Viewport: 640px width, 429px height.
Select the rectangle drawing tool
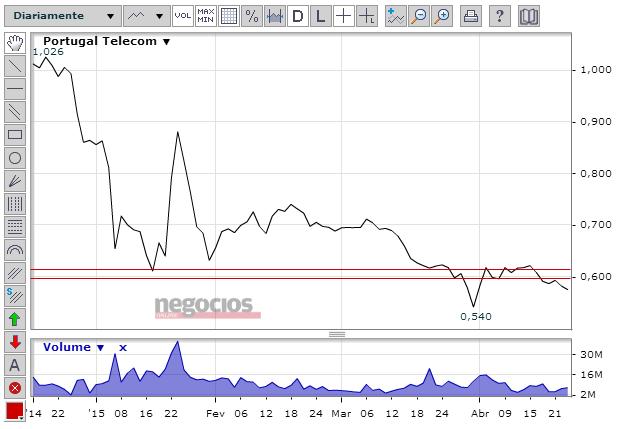pyautogui.click(x=15, y=135)
